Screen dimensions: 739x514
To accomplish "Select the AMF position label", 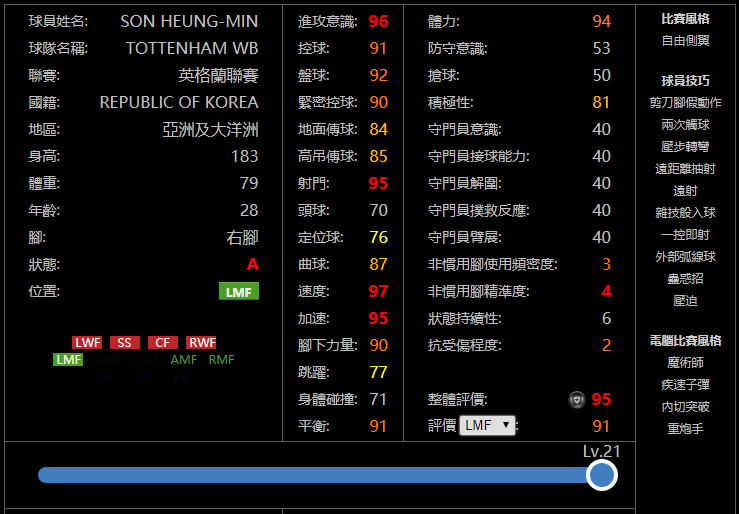I will pyautogui.click(x=184, y=360).
